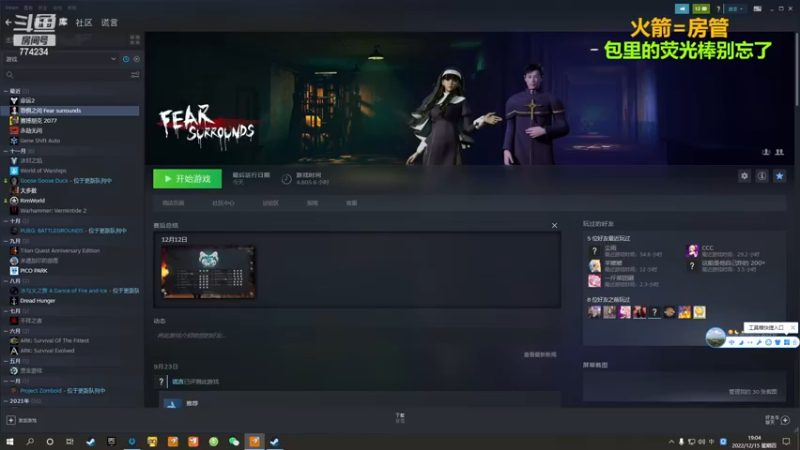Close the 工具箱快捷入口 tooltip
Screen dimensions: 800x450
[x=792, y=328]
